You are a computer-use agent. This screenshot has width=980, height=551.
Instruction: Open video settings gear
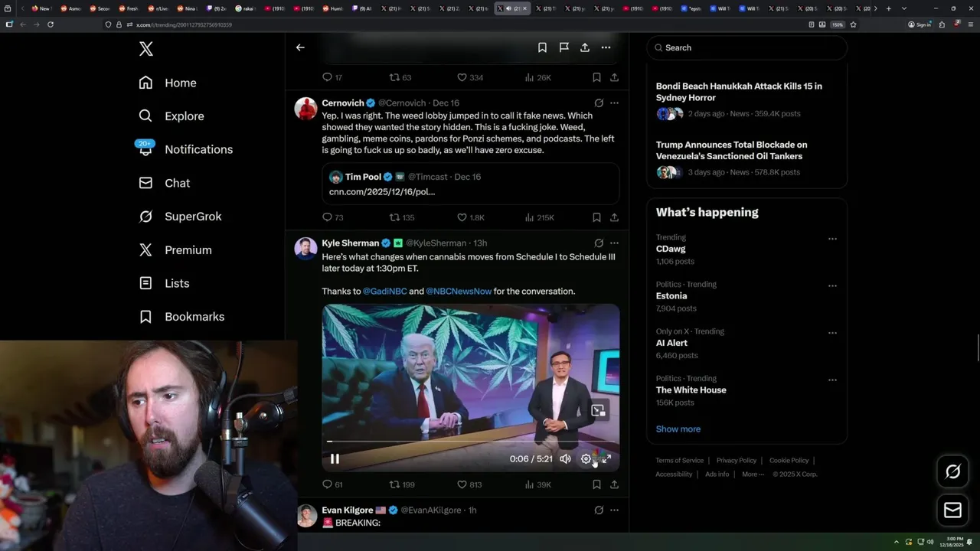point(586,459)
